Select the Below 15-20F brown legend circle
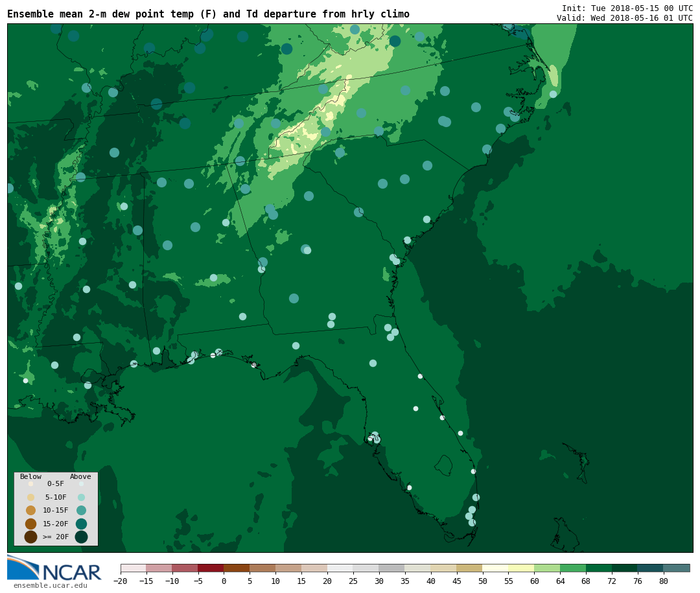This screenshot has width=700, height=593. coord(30,524)
